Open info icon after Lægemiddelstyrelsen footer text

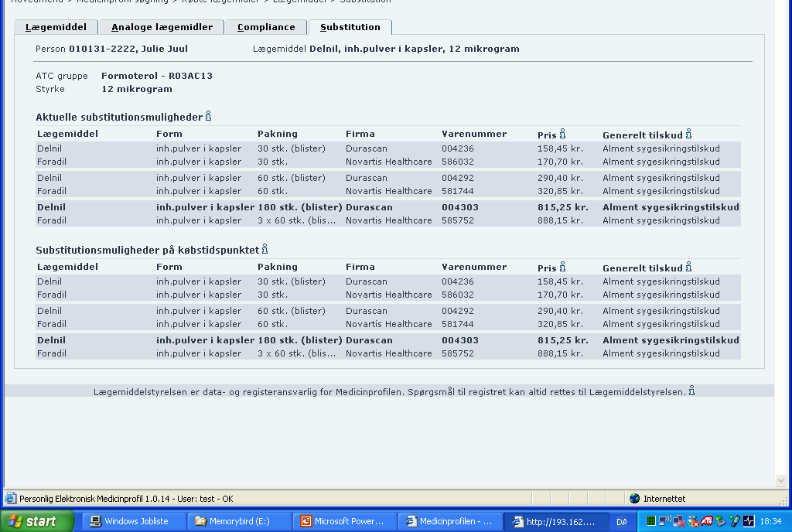point(692,390)
